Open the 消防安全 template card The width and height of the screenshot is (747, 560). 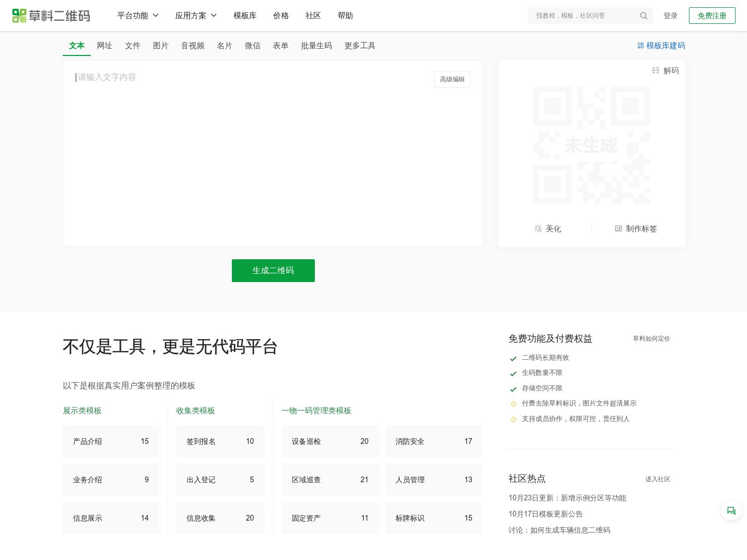coord(434,441)
